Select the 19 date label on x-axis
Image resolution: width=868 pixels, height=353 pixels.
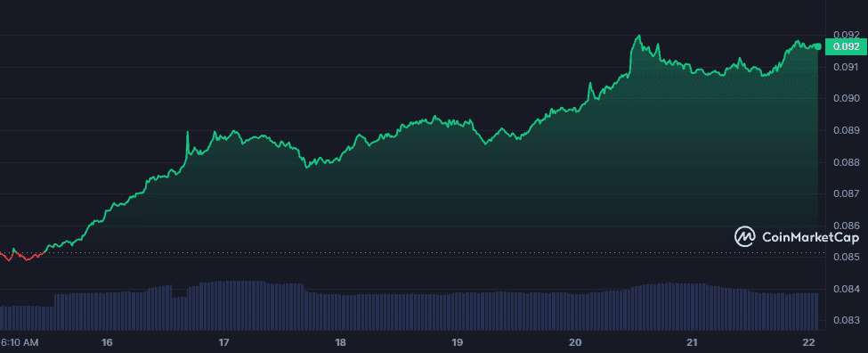[x=458, y=341]
